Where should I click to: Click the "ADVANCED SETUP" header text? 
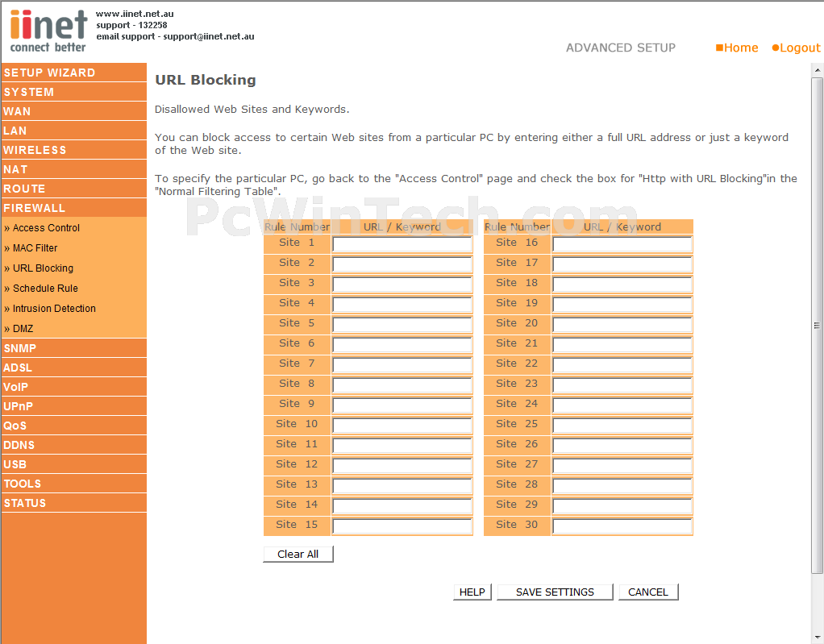(621, 48)
